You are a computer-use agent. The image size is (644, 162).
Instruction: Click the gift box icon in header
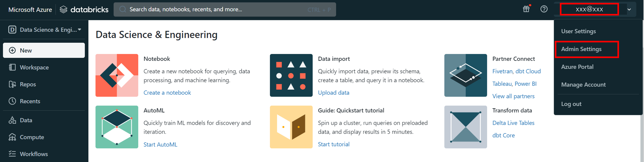[526, 9]
